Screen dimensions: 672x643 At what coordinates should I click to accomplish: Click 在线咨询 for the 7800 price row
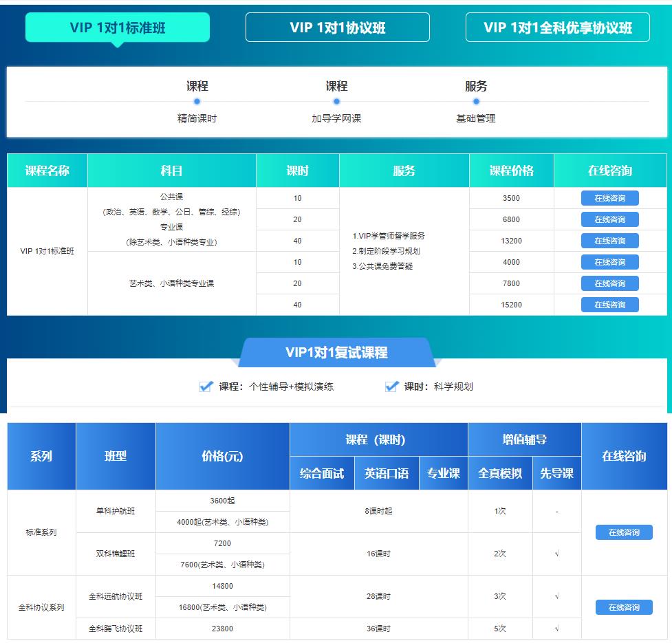609,283
